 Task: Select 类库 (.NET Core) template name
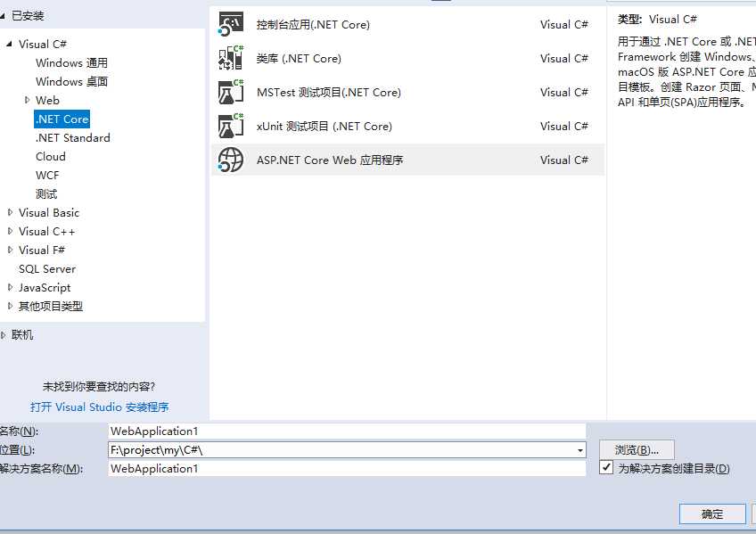click(299, 58)
